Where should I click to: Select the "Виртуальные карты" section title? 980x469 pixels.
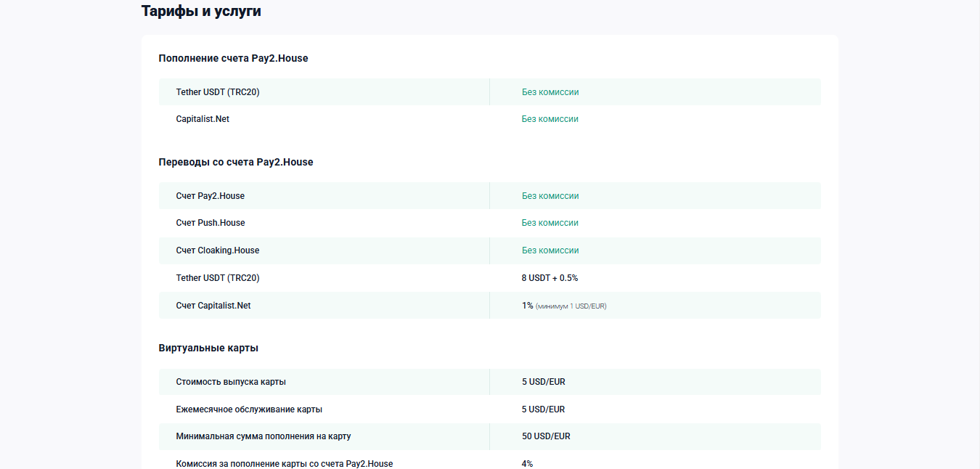pos(208,348)
